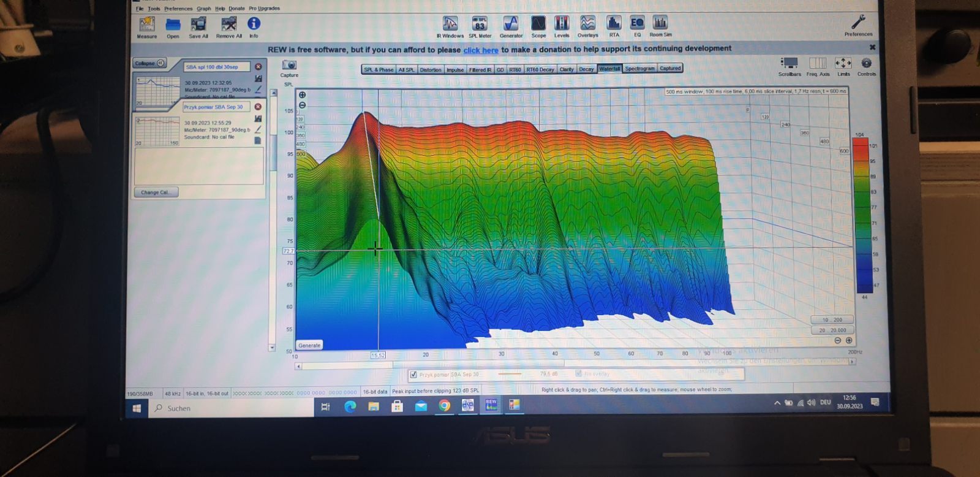
Task: Toggle the Freq. Axis icon
Action: (818, 63)
